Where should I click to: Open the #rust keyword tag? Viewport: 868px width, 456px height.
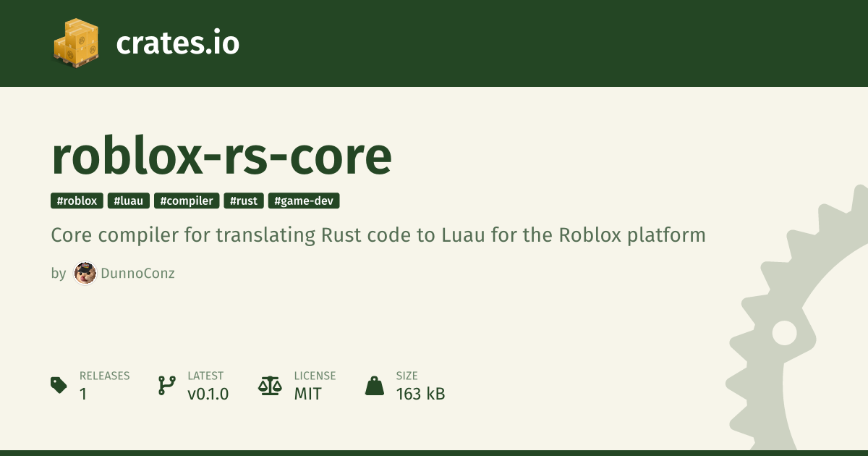coord(244,201)
